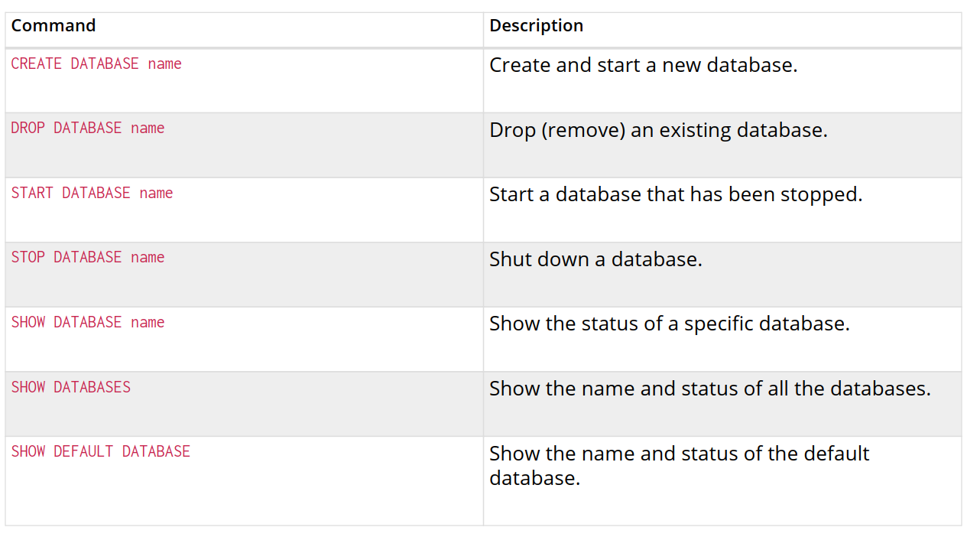Click the Description column header
The image size is (980, 537).
[536, 25]
